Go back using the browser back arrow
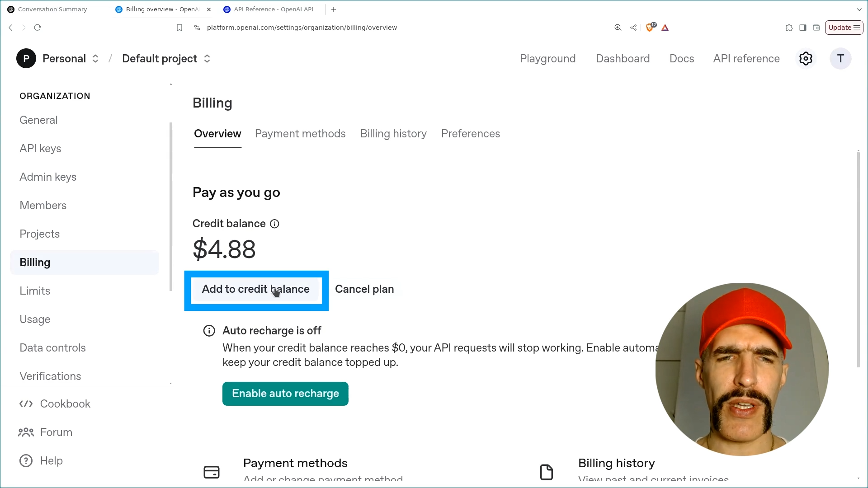868x488 pixels. pyautogui.click(x=10, y=28)
